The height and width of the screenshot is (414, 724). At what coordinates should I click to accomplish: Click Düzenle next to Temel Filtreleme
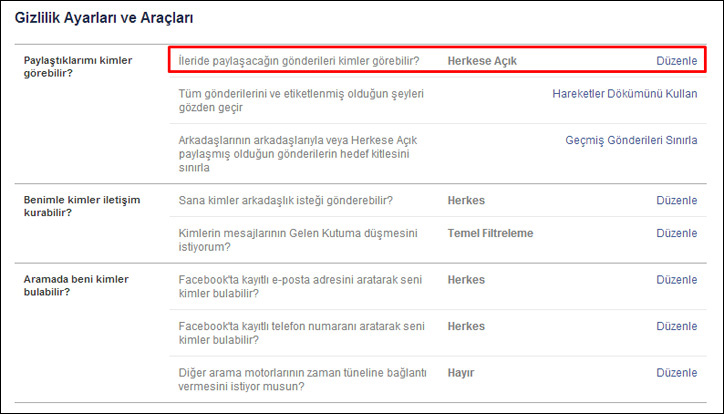(676, 233)
